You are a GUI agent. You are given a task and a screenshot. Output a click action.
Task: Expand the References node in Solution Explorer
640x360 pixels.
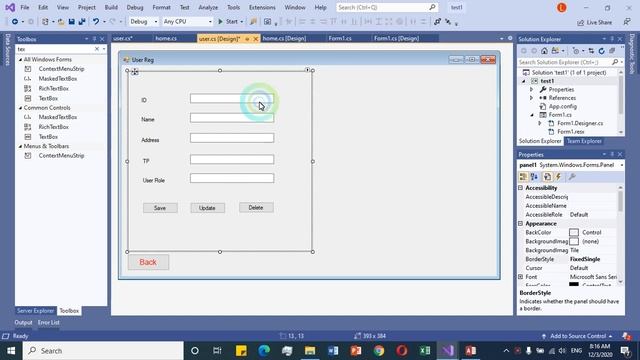point(531,98)
